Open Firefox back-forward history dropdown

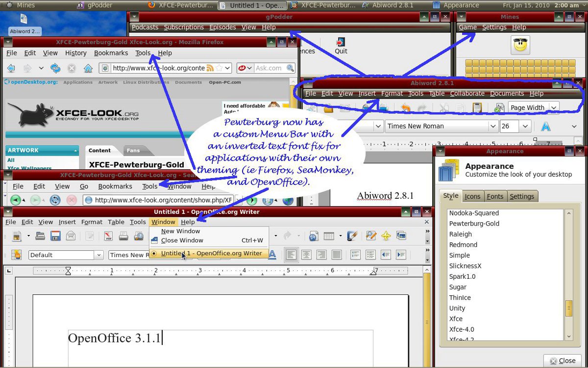coord(41,68)
